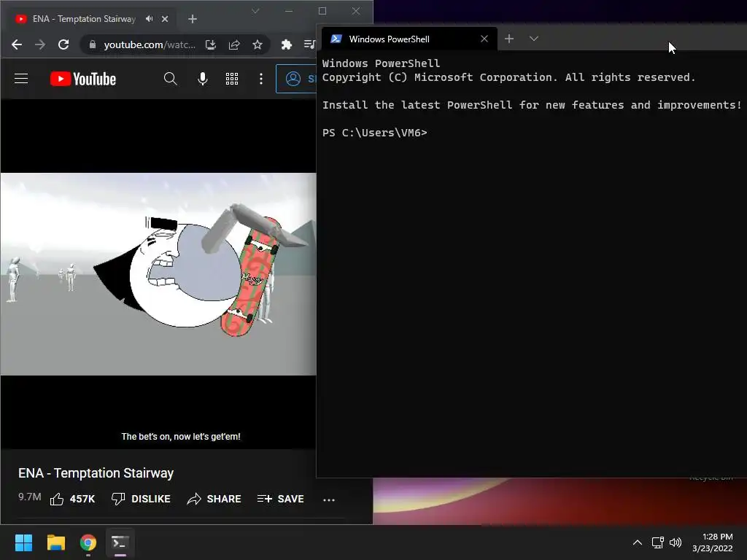Screen dimensions: 747x560
Task: Click the youtube.com address bar
Action: [x=149, y=44]
